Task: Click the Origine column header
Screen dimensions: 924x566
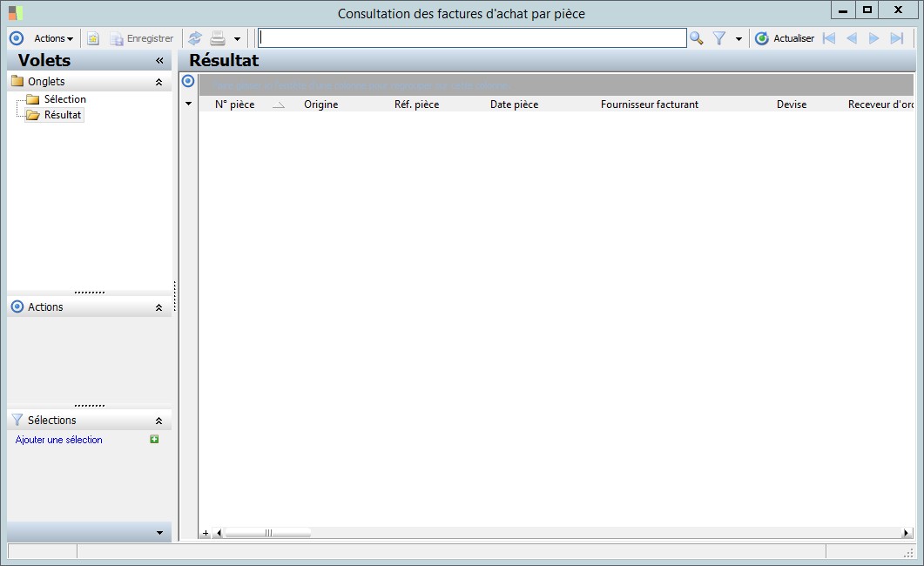Action: point(321,104)
